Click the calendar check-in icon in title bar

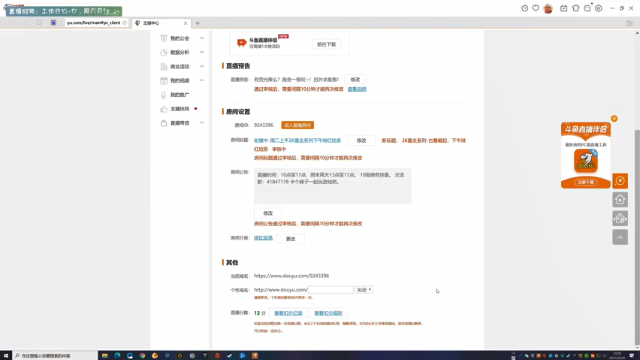pyautogui.click(x=563, y=8)
